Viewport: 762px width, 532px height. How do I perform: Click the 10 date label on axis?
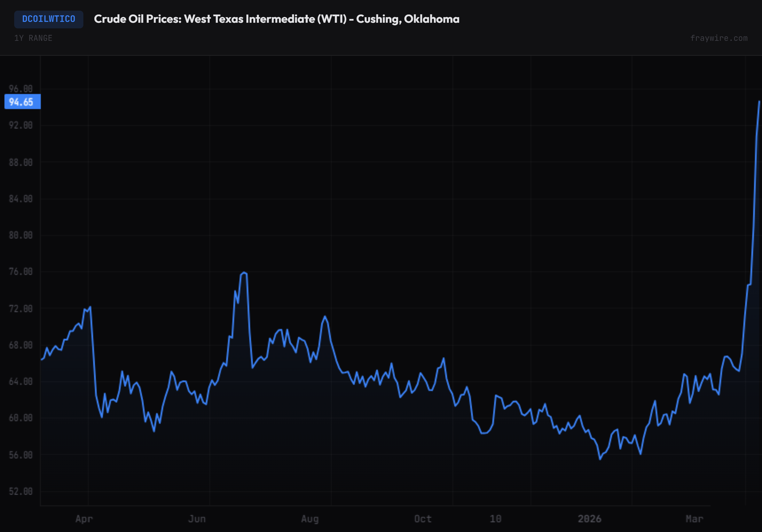(x=496, y=519)
